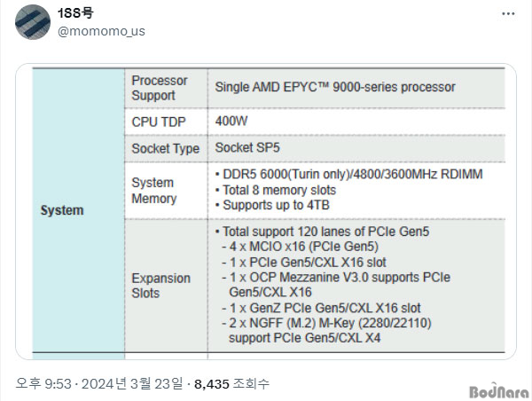Click the OCP Mezzanine V3.0 line
This screenshot has width=532, height=401.
click(336, 285)
